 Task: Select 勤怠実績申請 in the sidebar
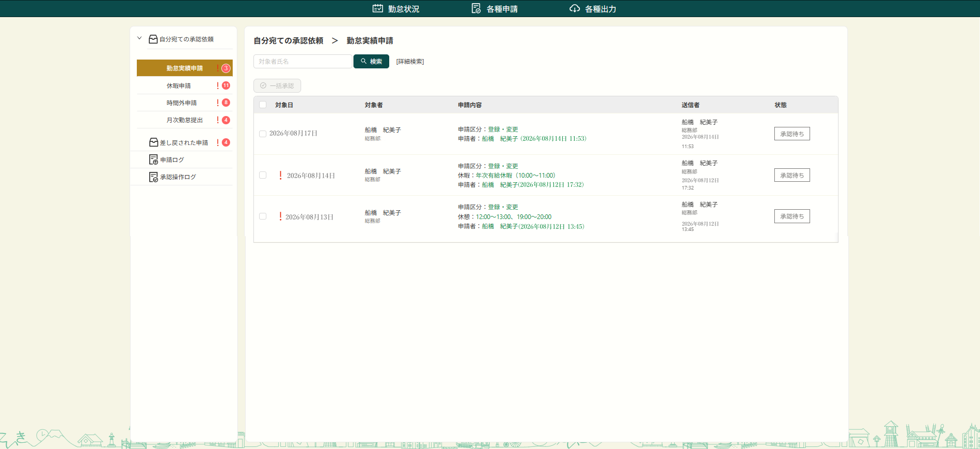coord(184,68)
